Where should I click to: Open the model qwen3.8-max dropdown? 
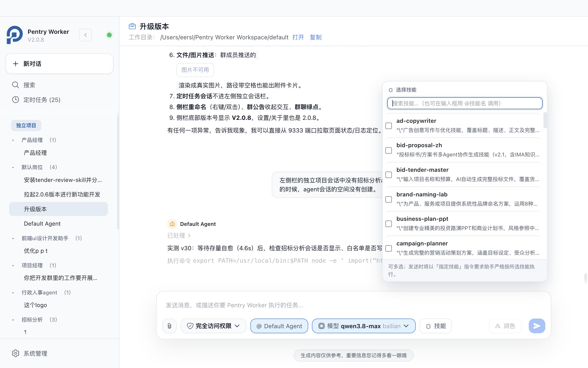[364, 326]
